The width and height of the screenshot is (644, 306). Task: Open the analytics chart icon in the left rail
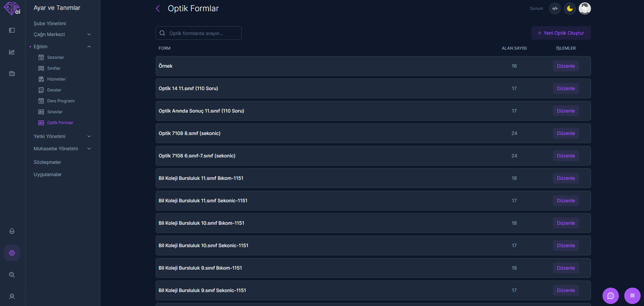coord(12,52)
